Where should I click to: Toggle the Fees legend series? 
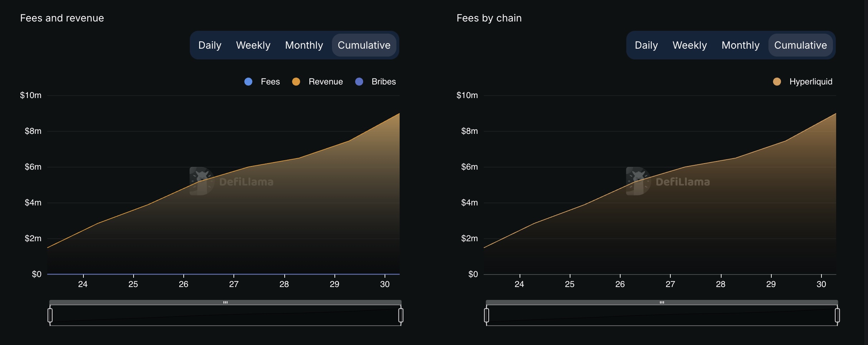[x=262, y=82]
